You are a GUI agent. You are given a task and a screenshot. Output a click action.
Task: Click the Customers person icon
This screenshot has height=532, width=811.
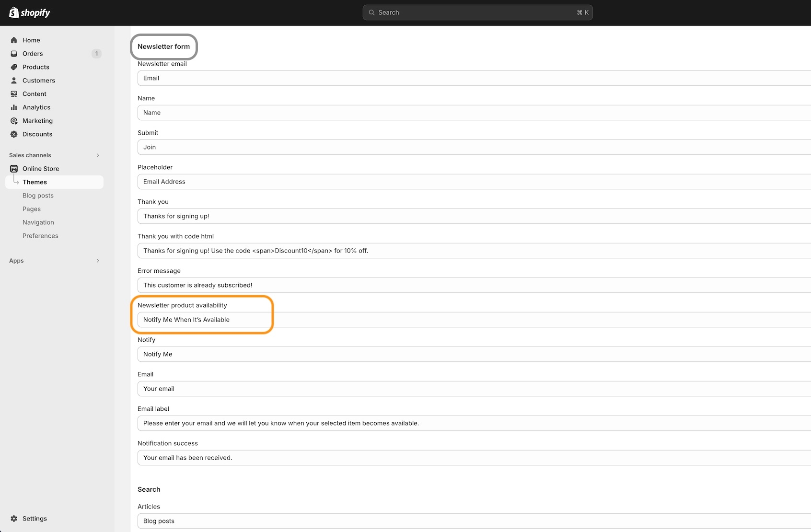pos(14,81)
